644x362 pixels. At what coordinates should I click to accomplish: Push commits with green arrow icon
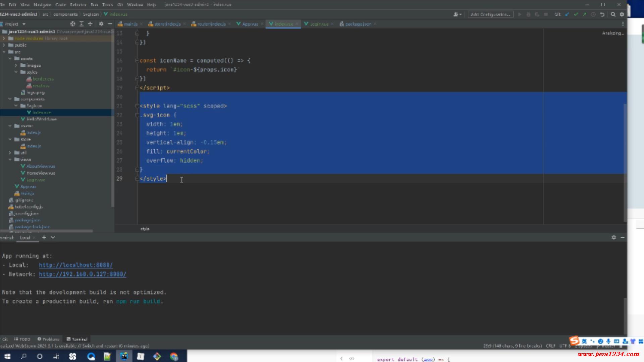click(584, 14)
